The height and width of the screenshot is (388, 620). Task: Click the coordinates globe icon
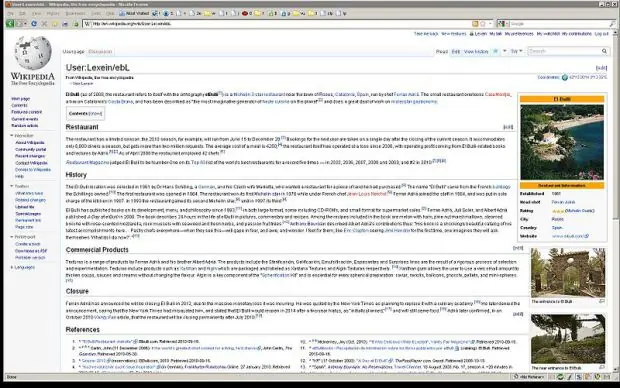click(x=565, y=77)
